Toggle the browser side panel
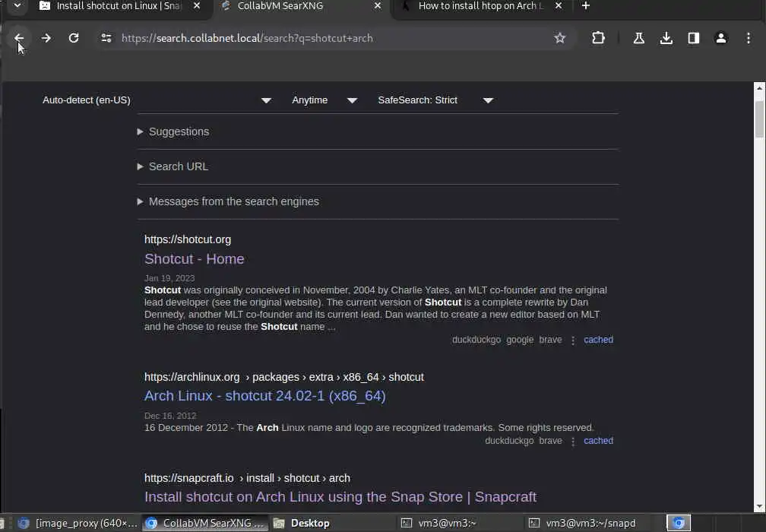 693,37
